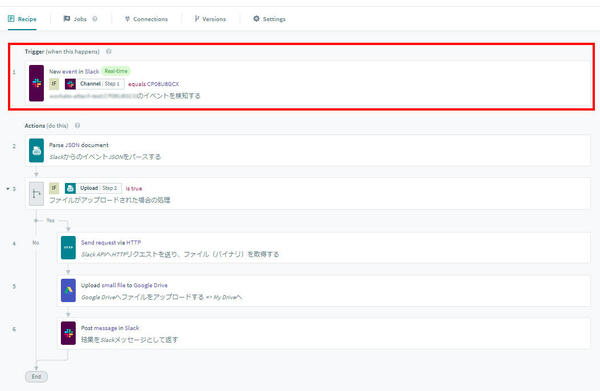The image size is (600, 391).
Task: Click the Connections plug icon
Action: tap(127, 19)
